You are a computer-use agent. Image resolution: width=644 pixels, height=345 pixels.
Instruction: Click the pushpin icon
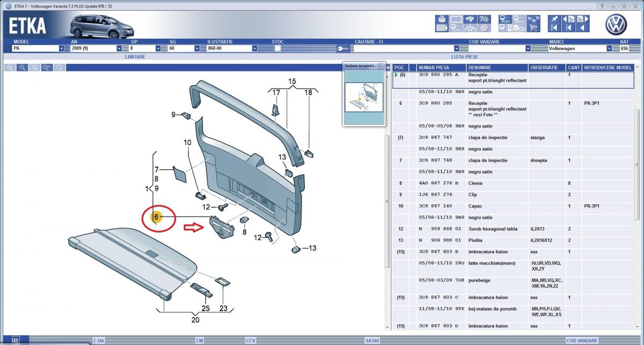(554, 19)
